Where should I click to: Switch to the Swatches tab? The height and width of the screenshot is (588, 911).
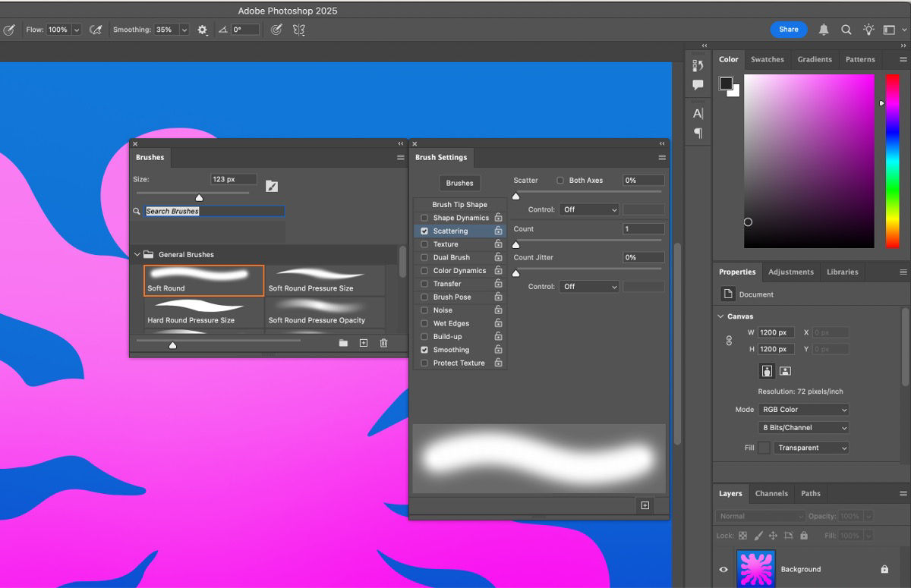(768, 59)
